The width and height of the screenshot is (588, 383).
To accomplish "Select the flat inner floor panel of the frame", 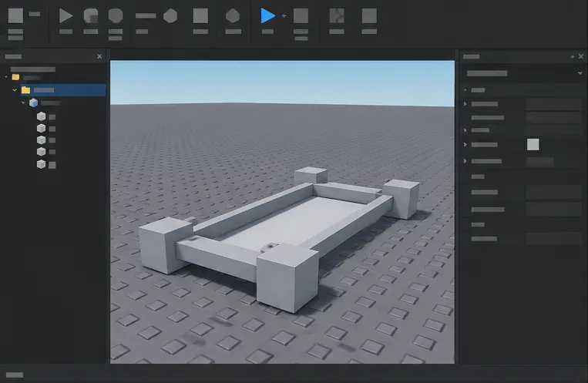I will 293,221.
